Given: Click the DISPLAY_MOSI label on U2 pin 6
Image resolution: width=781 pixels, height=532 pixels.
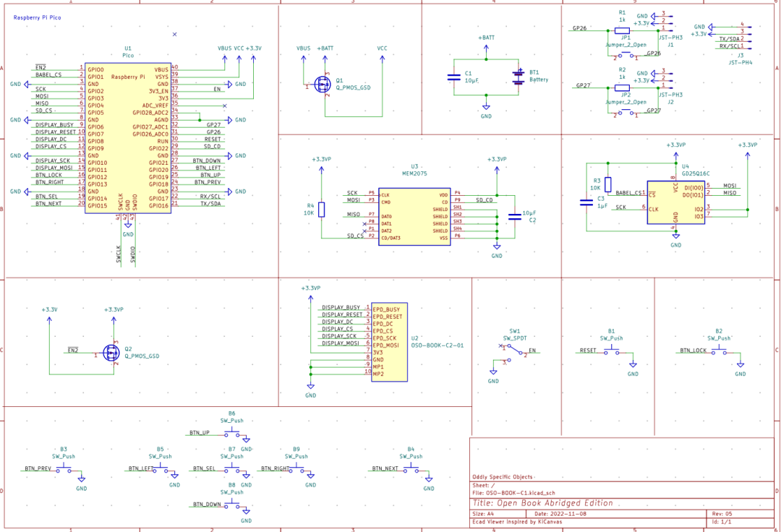Looking at the screenshot, I should tap(340, 343).
